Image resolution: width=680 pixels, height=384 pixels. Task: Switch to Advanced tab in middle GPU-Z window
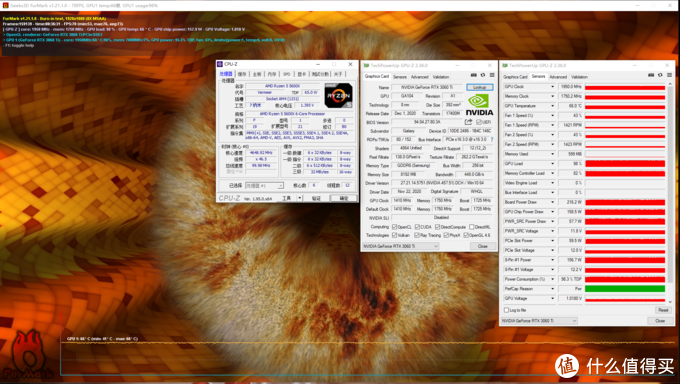point(419,77)
